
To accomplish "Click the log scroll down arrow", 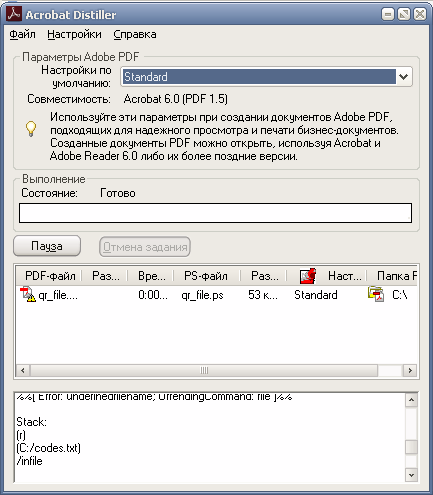I will tap(411, 475).
